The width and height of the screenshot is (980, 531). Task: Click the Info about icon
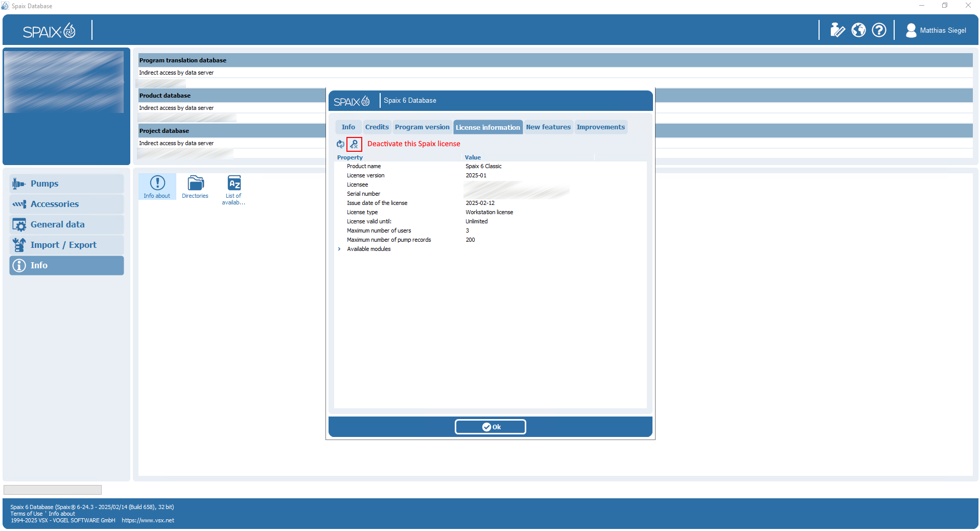157,187
